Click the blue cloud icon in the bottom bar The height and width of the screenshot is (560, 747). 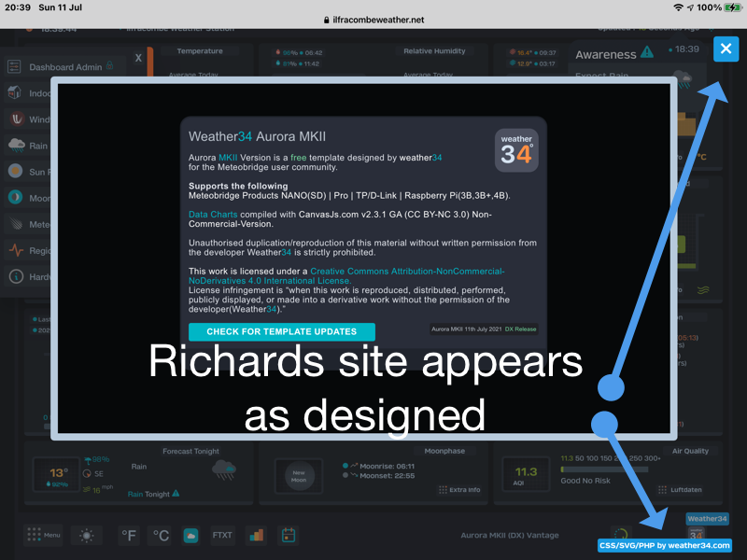(x=191, y=536)
